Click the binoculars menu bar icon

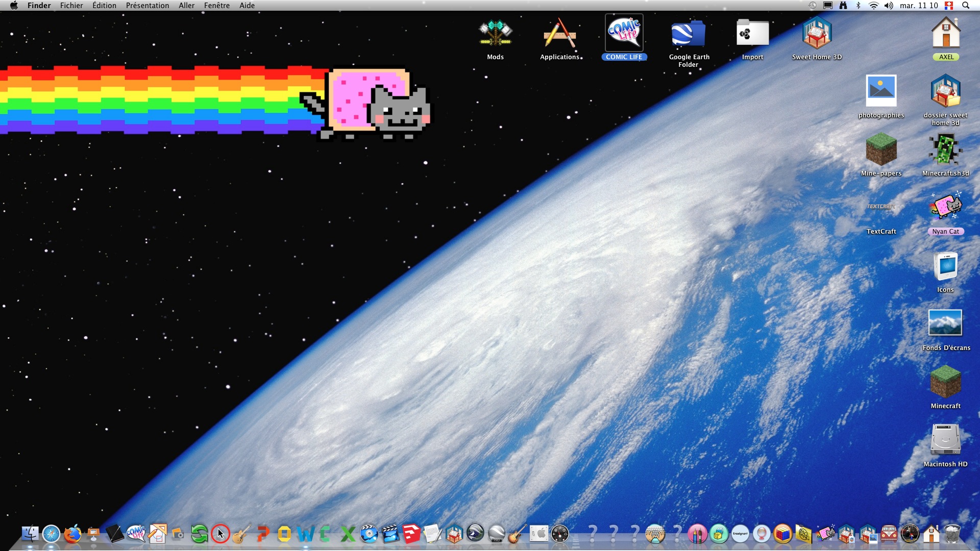tap(843, 6)
